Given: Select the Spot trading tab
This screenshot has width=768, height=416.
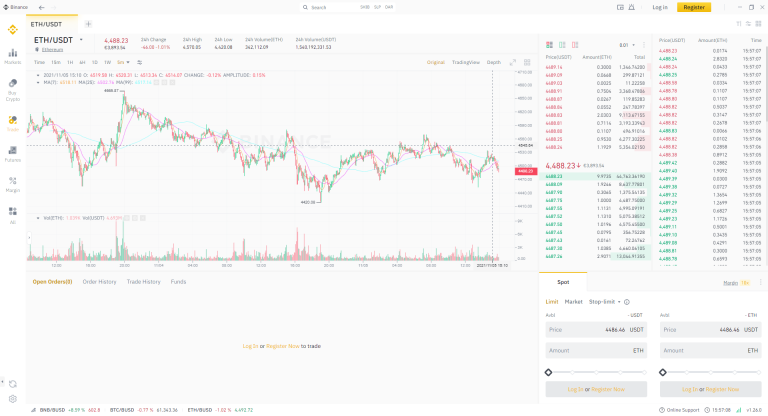Looking at the screenshot, I should [x=563, y=282].
